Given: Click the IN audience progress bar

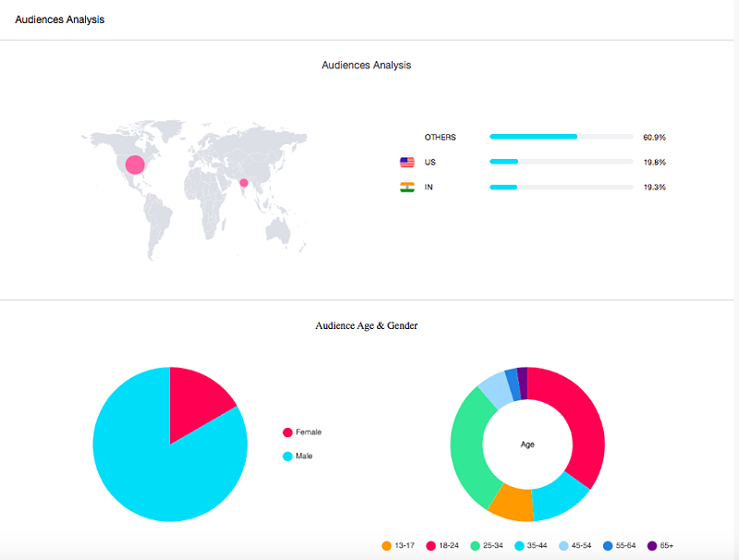Looking at the screenshot, I should click(x=561, y=187).
